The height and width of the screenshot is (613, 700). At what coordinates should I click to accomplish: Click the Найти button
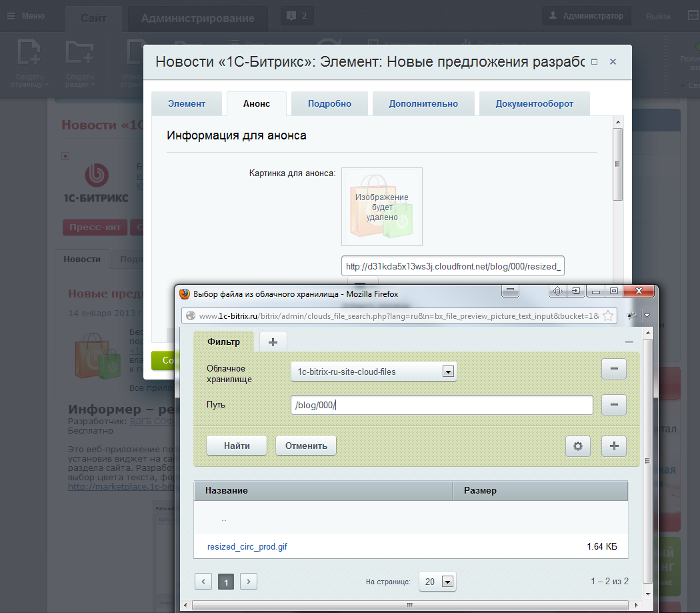pos(237,446)
